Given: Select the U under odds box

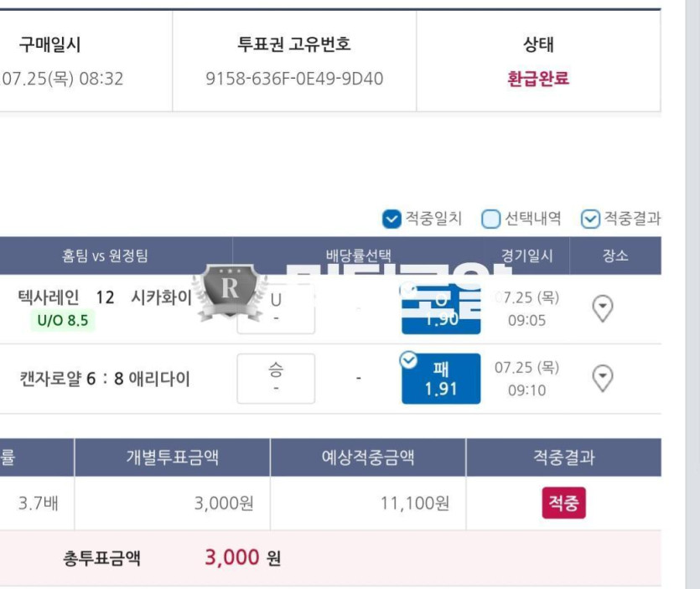Looking at the screenshot, I should (x=276, y=309).
